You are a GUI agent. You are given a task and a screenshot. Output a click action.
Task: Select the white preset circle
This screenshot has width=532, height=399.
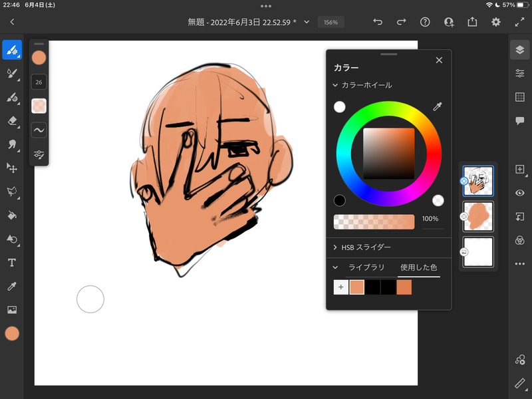340,107
